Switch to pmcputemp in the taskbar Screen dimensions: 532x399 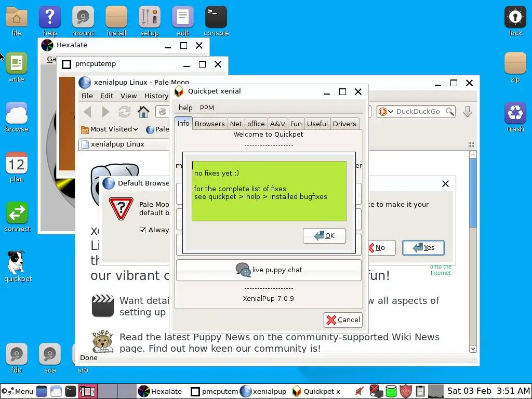pos(214,391)
